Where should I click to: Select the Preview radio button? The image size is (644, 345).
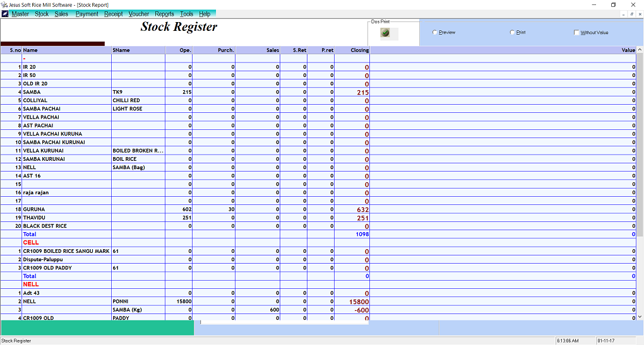point(434,32)
